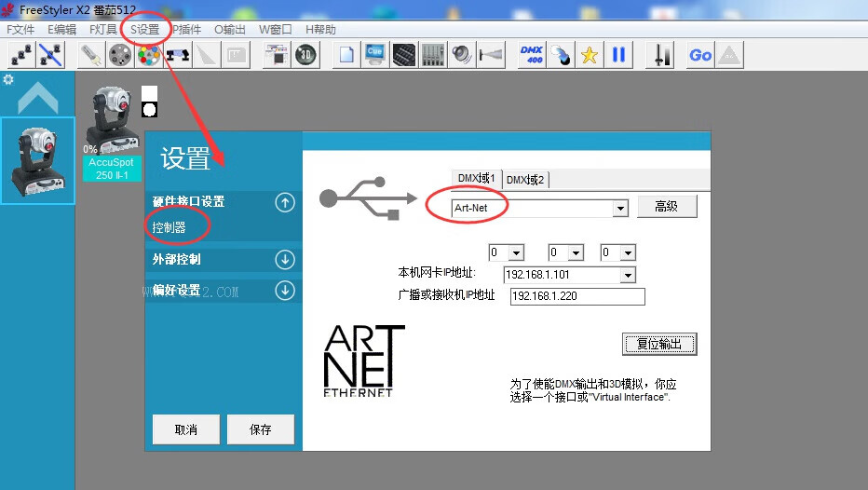Switch to the DMX域2 tab
The image size is (868, 490).
click(525, 180)
